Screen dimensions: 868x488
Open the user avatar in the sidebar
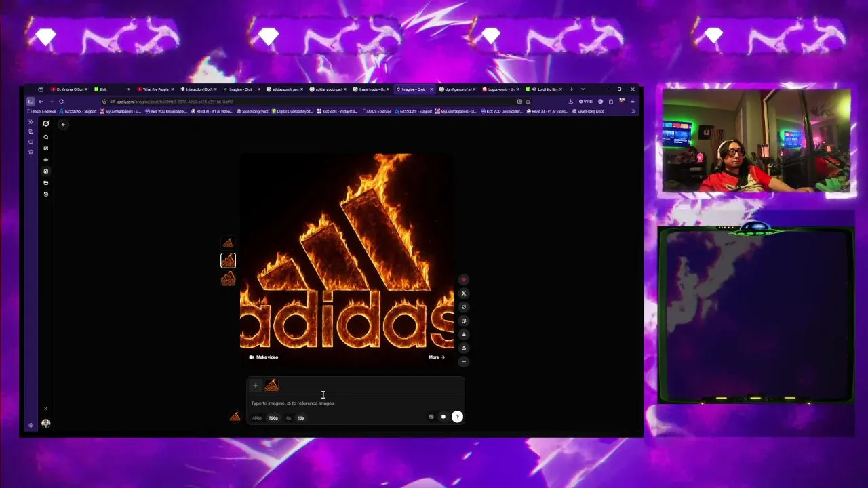tap(46, 423)
